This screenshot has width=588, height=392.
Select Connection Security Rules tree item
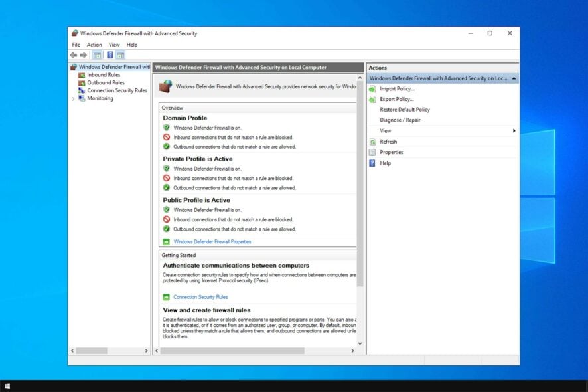click(x=117, y=90)
